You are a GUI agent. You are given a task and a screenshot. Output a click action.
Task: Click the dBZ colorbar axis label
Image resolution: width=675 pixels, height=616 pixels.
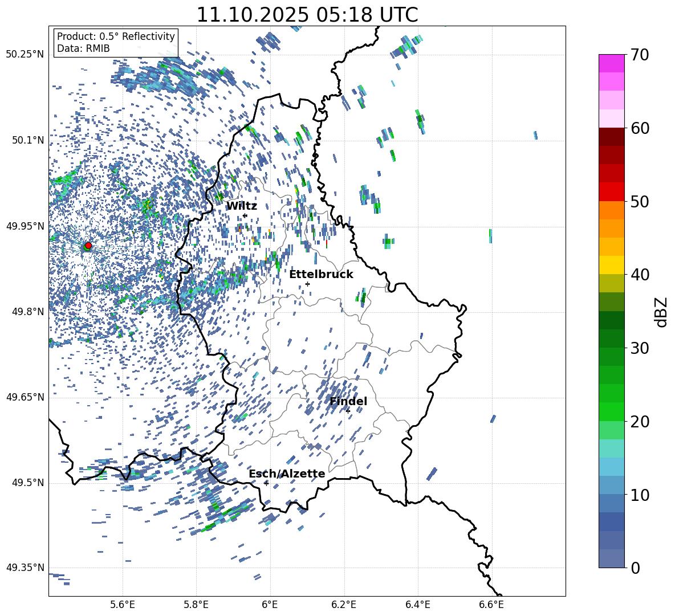(x=661, y=312)
